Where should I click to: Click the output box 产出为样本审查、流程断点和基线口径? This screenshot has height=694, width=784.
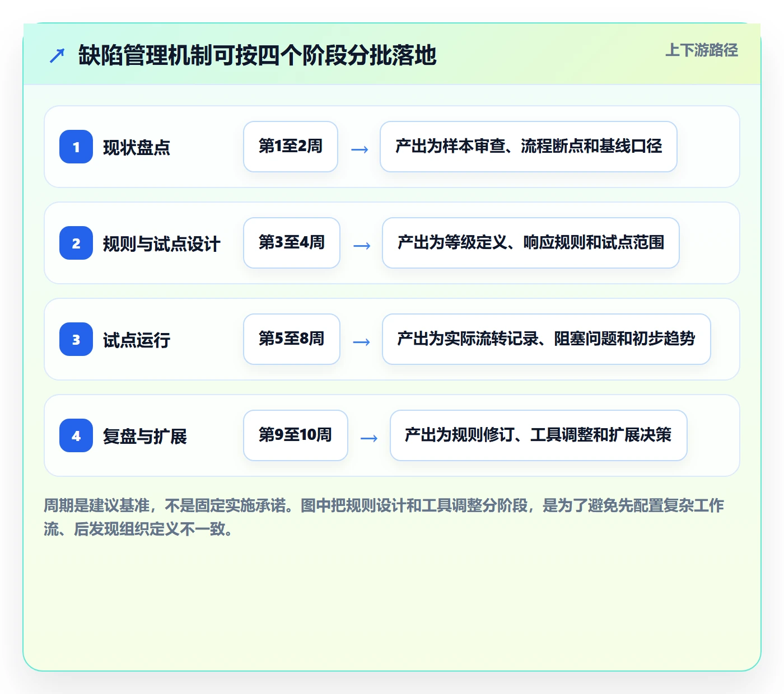(x=529, y=147)
